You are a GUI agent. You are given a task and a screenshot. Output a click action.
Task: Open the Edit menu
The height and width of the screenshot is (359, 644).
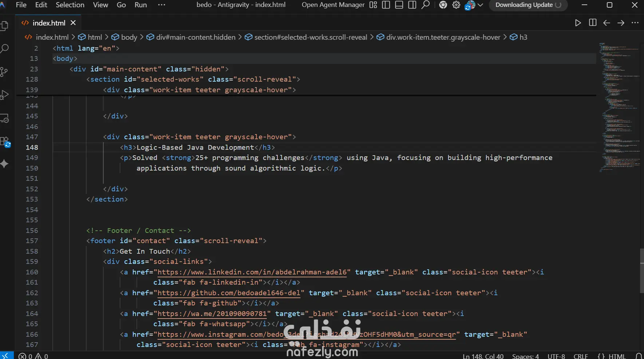[x=41, y=5]
